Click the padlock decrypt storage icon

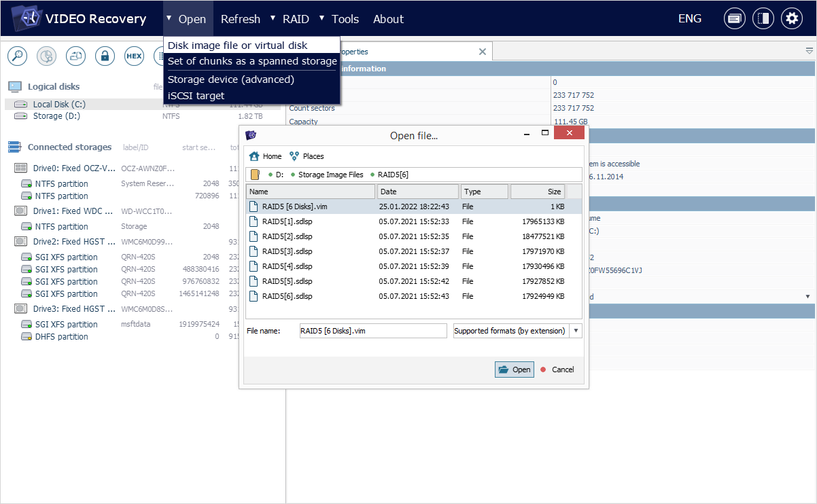point(105,56)
